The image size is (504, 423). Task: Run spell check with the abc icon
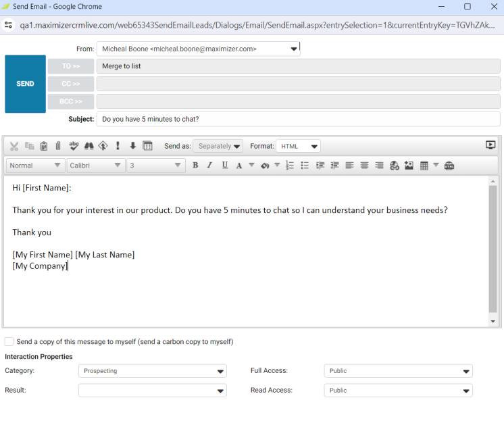click(x=74, y=146)
